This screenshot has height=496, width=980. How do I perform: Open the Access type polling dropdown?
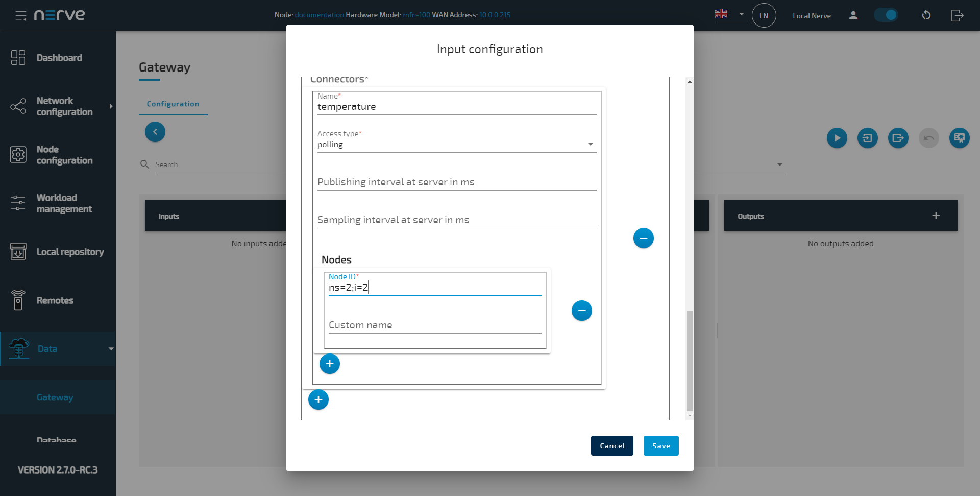click(x=591, y=144)
